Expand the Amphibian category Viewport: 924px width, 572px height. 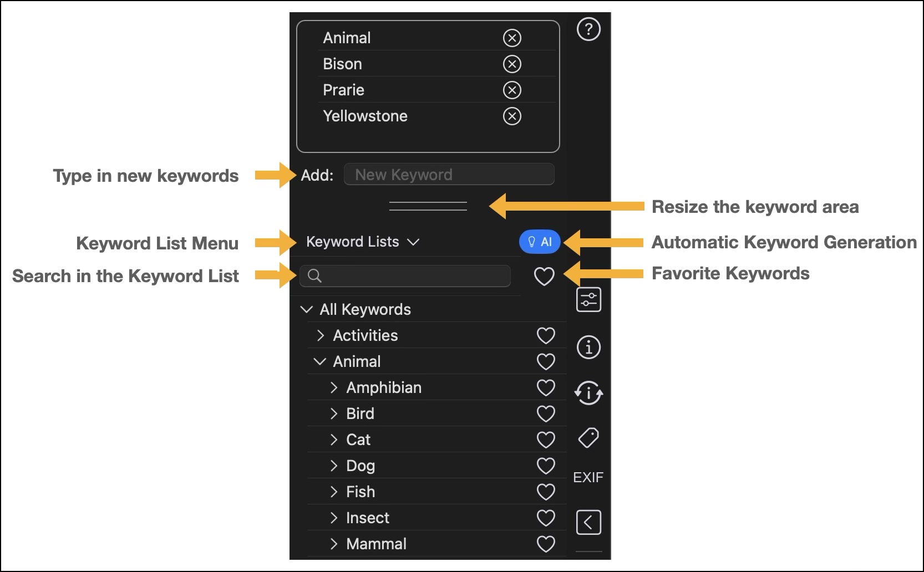pyautogui.click(x=334, y=387)
